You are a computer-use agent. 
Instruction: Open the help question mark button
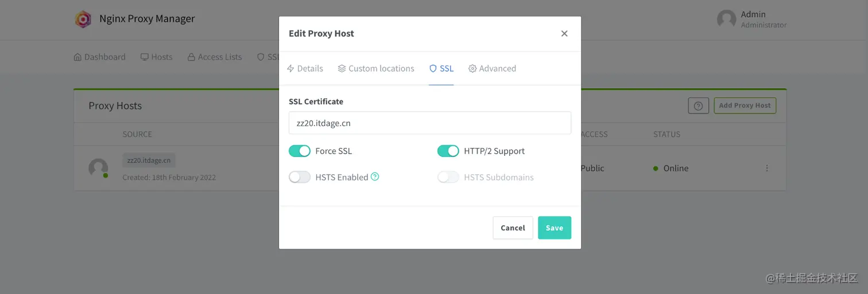click(x=698, y=105)
